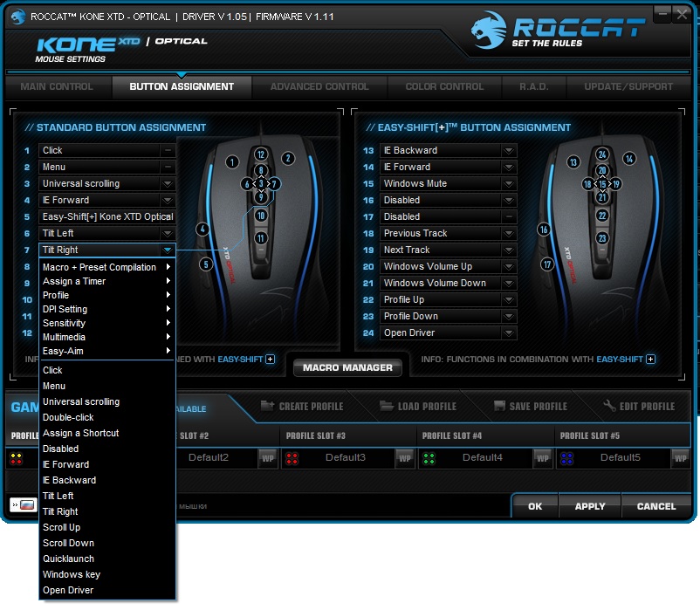The width and height of the screenshot is (700, 610).
Task: Select marker 13 on the Easy-Shift mouse diagram
Action: pyautogui.click(x=573, y=162)
